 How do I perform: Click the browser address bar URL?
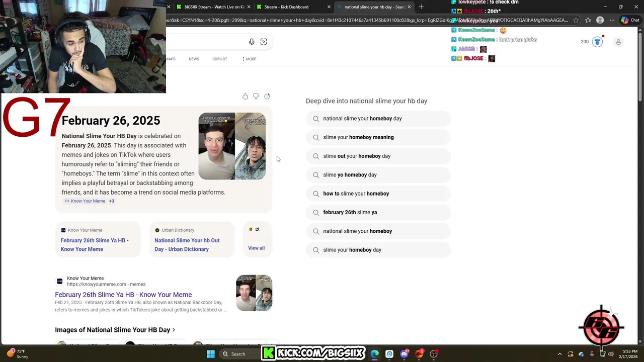click(x=367, y=20)
